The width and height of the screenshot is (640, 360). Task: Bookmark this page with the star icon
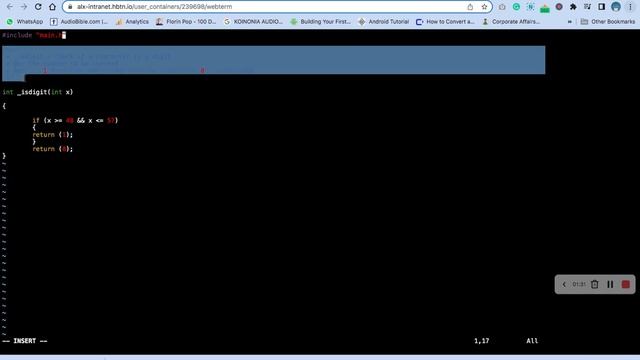pyautogui.click(x=484, y=7)
